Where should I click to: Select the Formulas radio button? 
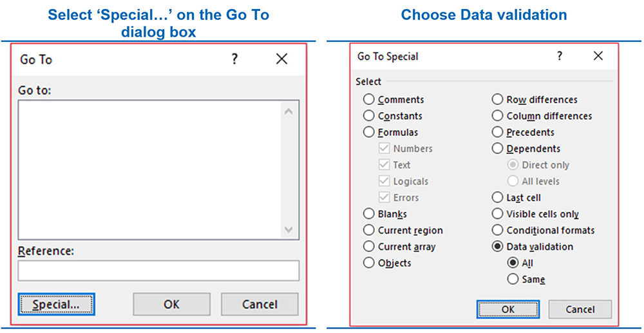(x=369, y=132)
